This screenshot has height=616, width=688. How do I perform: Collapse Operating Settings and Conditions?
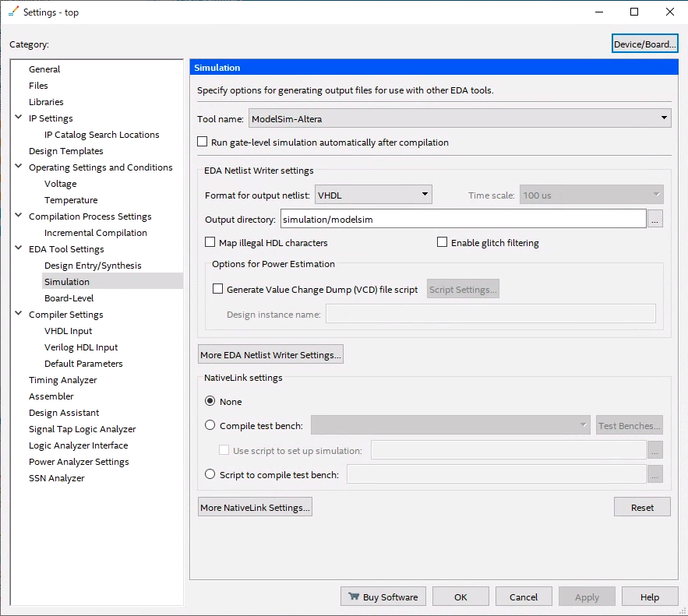tap(17, 167)
